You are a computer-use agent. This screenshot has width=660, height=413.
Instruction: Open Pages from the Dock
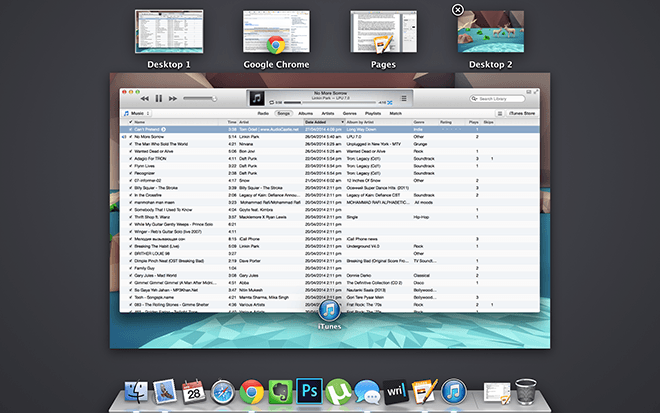point(425,392)
